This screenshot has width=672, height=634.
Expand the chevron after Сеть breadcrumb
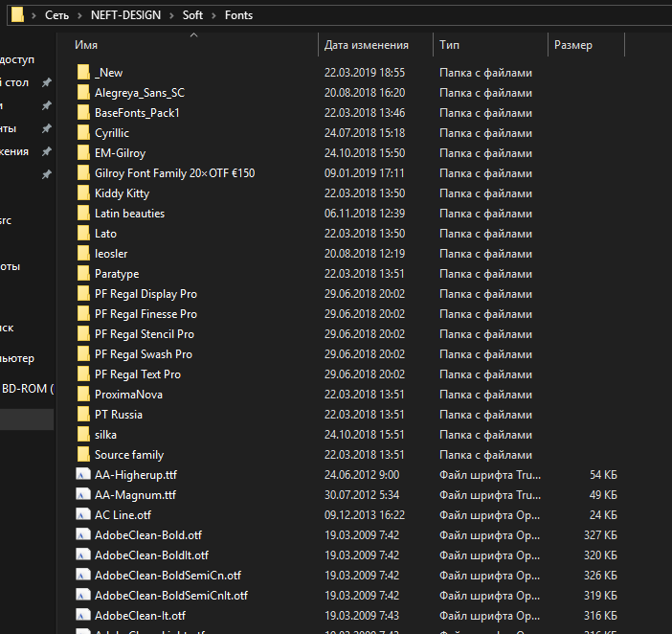[x=78, y=15]
